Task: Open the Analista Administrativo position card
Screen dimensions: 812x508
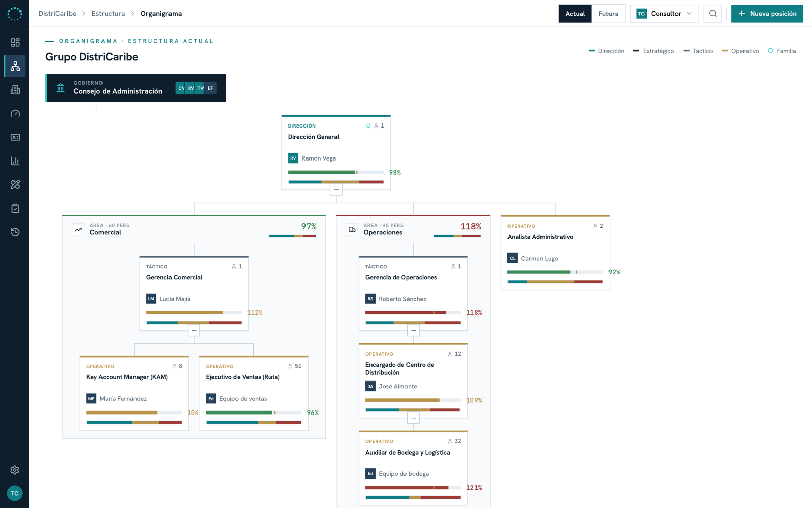Action: (x=555, y=252)
